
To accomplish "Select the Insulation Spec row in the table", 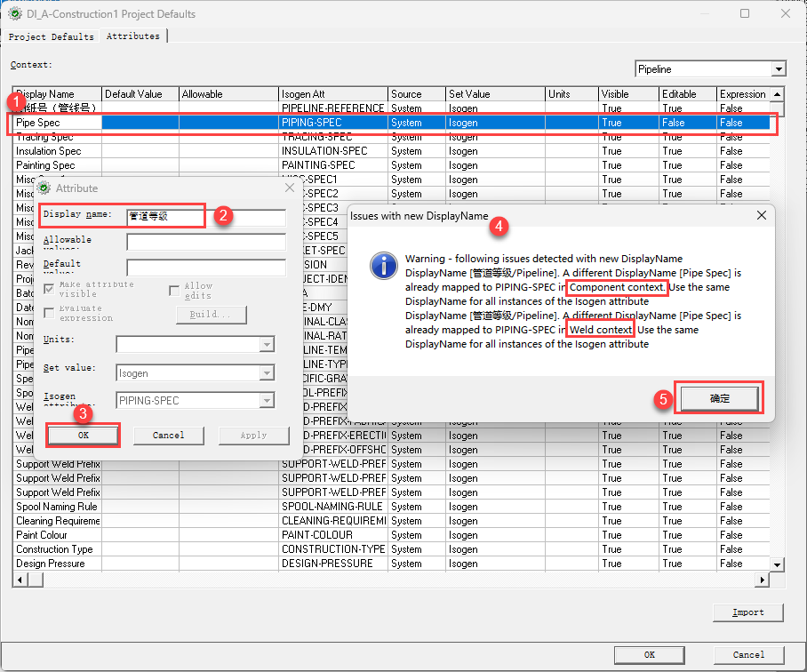I will click(49, 151).
